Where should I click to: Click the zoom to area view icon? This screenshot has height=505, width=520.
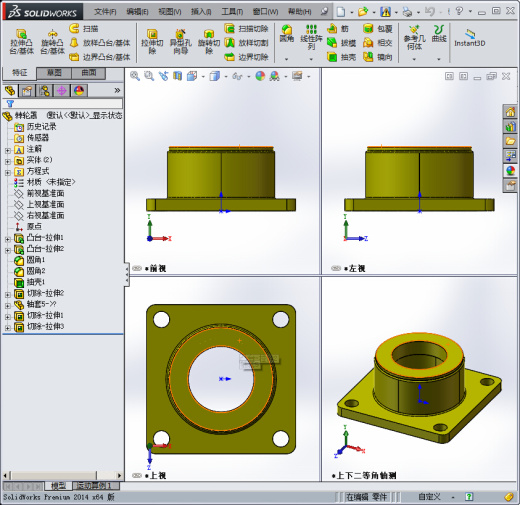pos(149,76)
